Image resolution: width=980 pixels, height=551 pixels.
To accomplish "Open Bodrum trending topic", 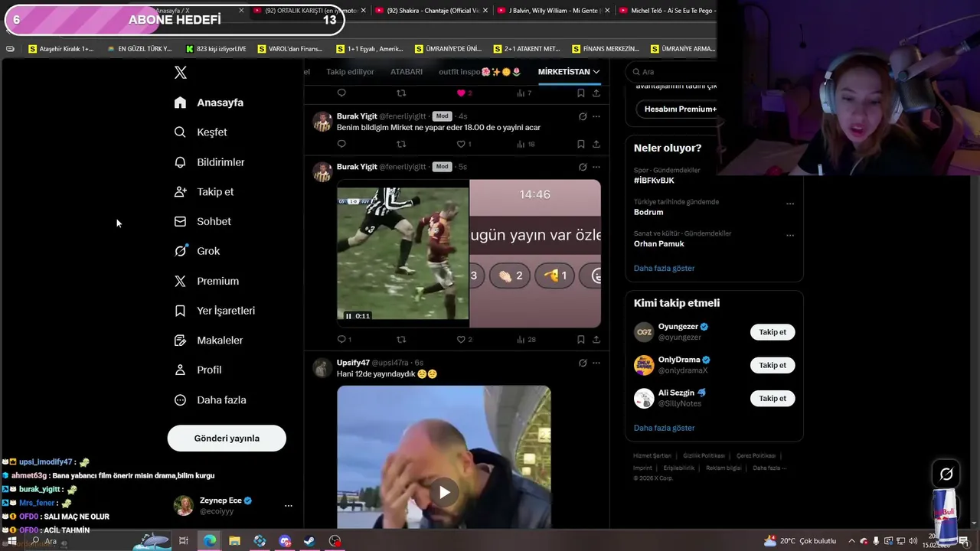I will 648,212.
